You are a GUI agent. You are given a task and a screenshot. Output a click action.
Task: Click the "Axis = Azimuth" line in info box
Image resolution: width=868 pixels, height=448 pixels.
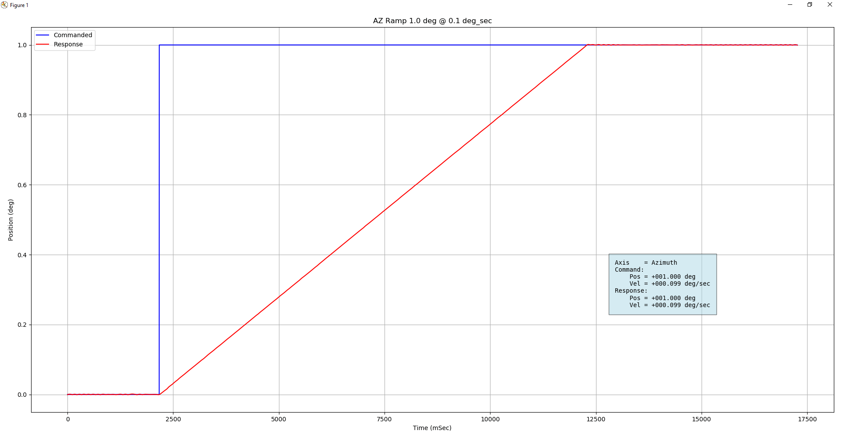[x=646, y=262]
